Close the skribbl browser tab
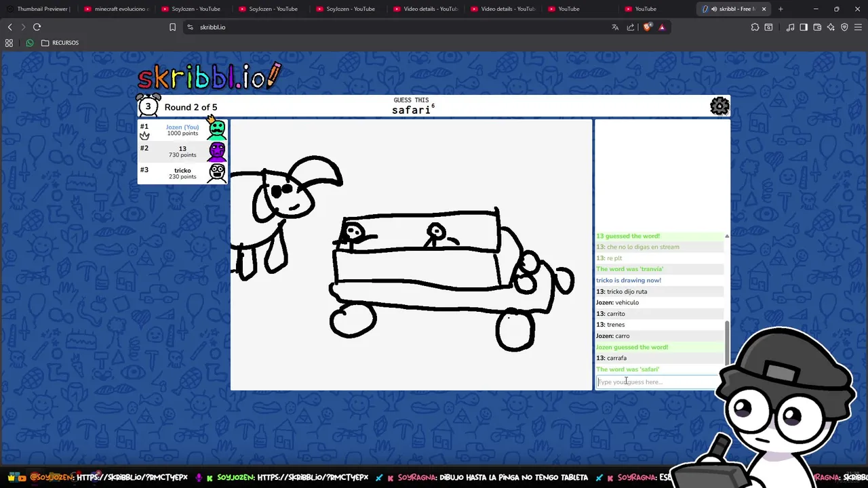Screen dimensions: 868x488 click(764, 9)
